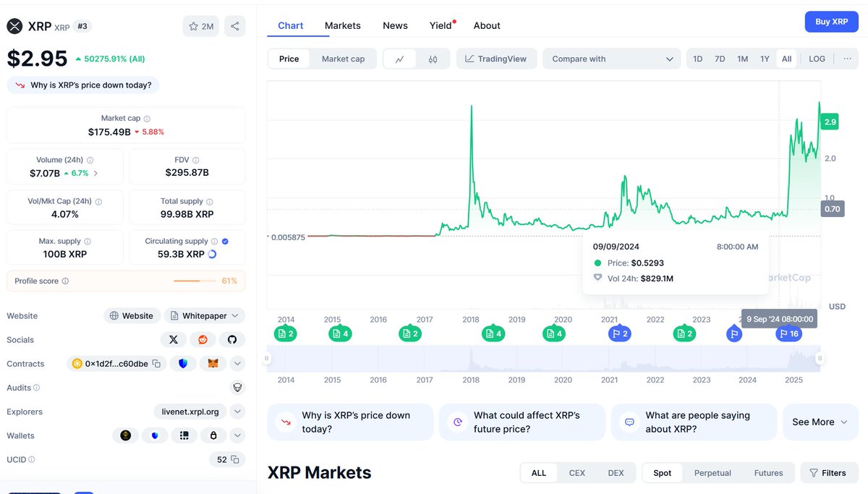Open the Binance wallet icon in Wallets row
This screenshot has width=868, height=494.
(126, 435)
